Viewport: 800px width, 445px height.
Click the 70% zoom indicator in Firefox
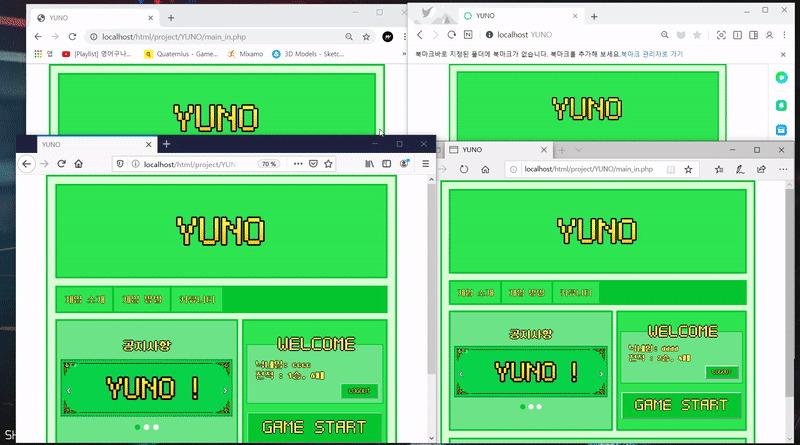point(268,164)
